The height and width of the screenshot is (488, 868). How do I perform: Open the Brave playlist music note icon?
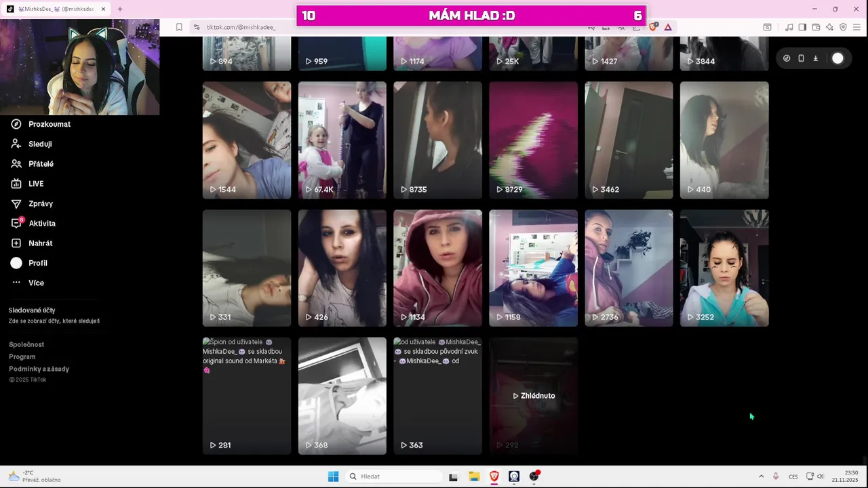(789, 27)
